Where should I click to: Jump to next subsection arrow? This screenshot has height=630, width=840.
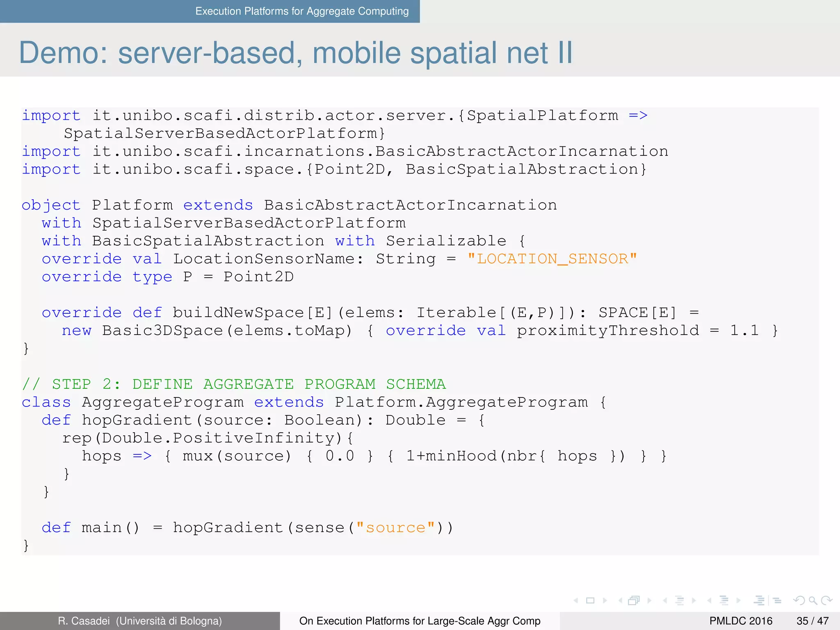[694, 600]
